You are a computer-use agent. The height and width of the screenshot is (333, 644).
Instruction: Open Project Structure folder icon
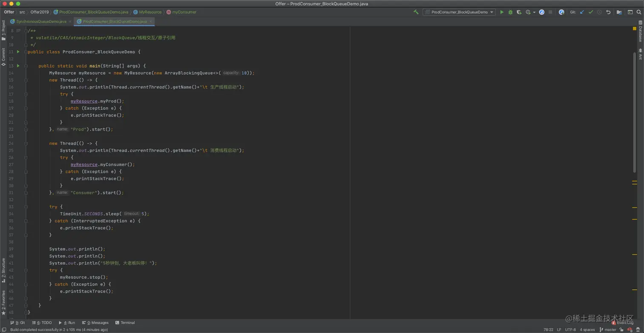click(x=619, y=12)
